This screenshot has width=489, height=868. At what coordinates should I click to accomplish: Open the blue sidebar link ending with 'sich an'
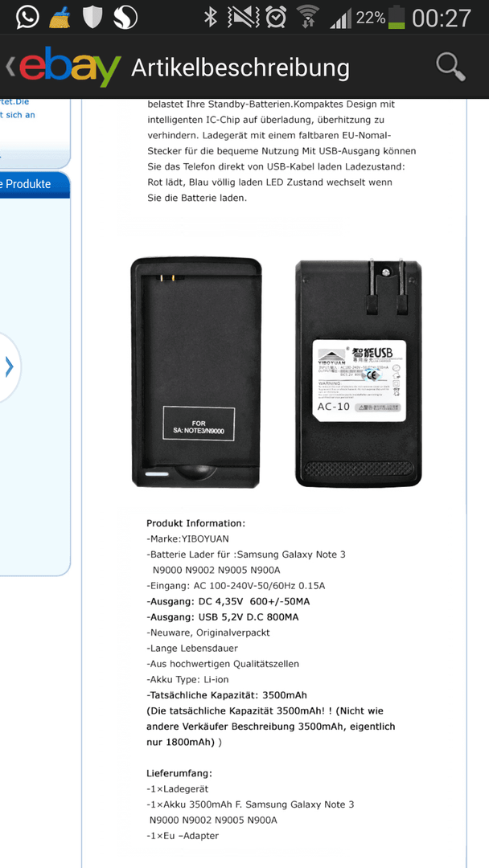(18, 115)
